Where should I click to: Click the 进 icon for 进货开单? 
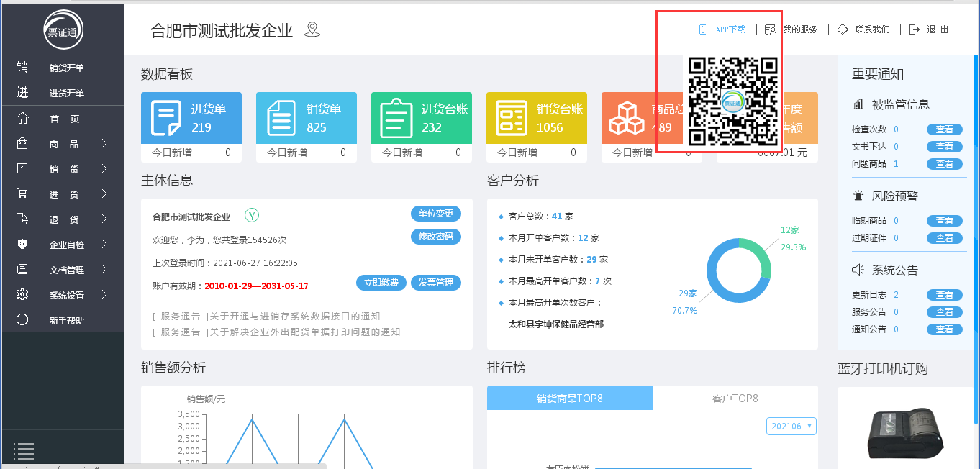[22, 92]
